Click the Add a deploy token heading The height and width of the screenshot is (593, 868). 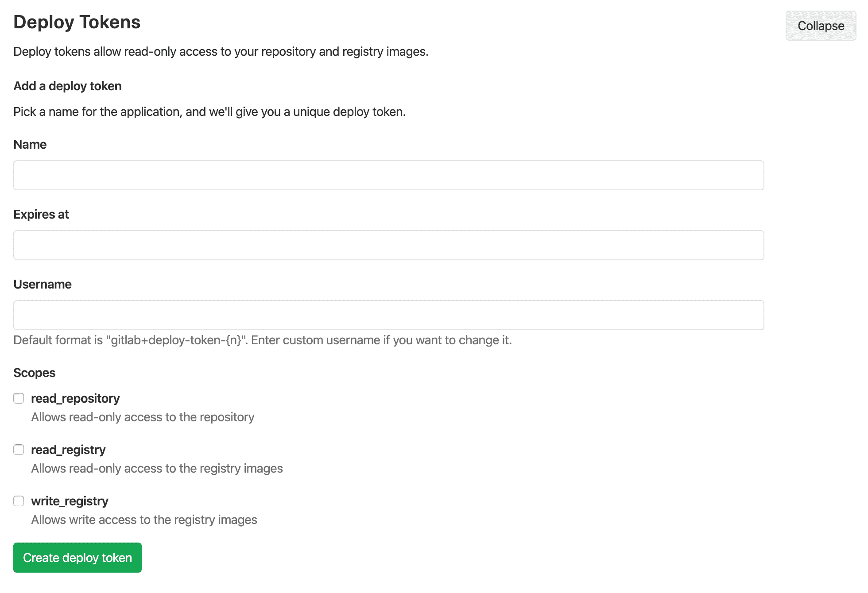[67, 86]
